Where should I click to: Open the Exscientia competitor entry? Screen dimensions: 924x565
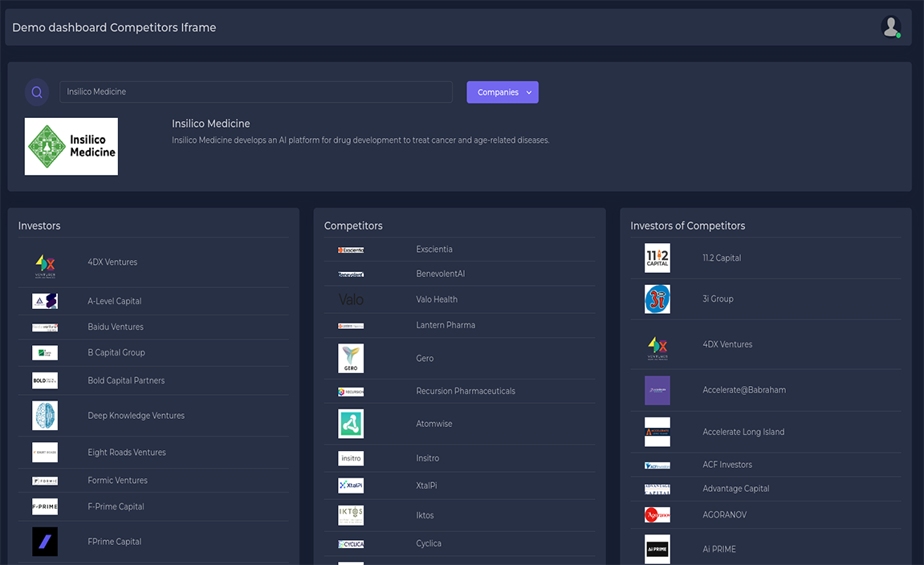click(x=434, y=250)
